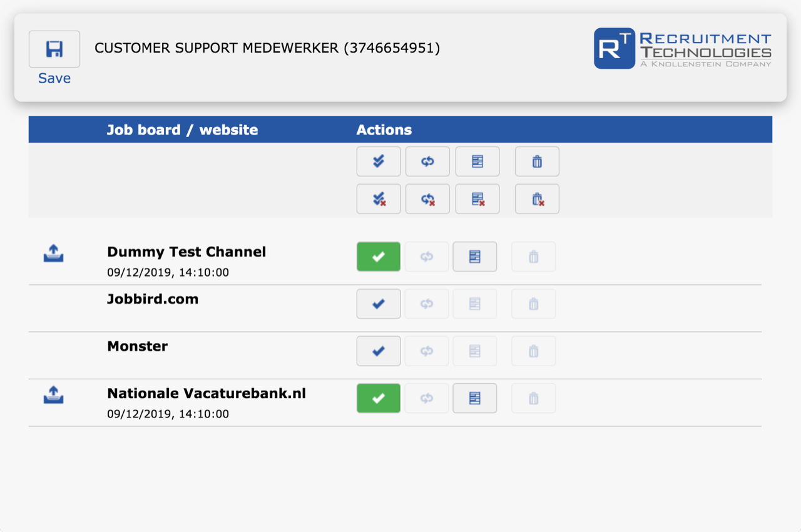Toggle off the green Dummy Test Channel checkmark

pos(378,257)
